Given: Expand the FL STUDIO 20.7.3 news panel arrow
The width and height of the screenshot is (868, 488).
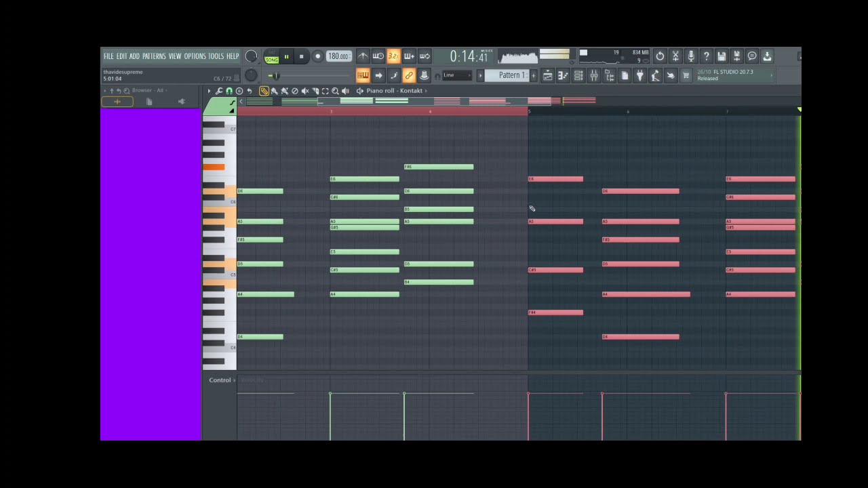Looking at the screenshot, I should 772,75.
